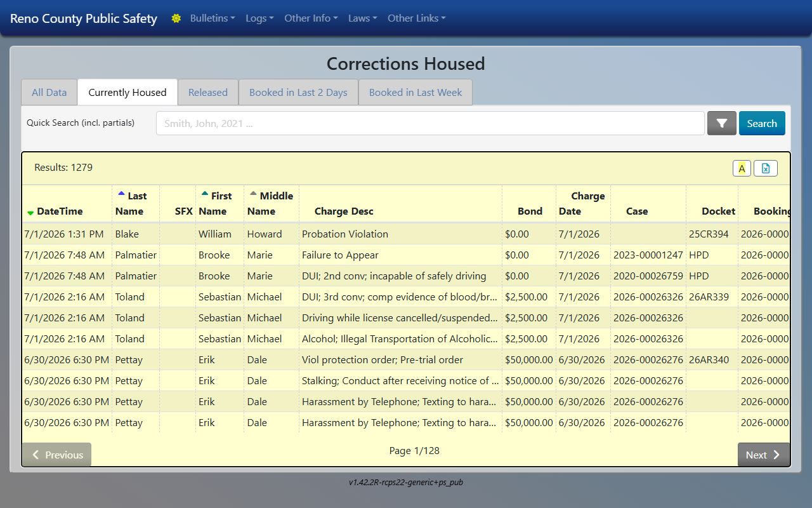The width and height of the screenshot is (812, 508).
Task: Click the 'Stalking; Conduct after receiving' cell
Action: point(400,380)
